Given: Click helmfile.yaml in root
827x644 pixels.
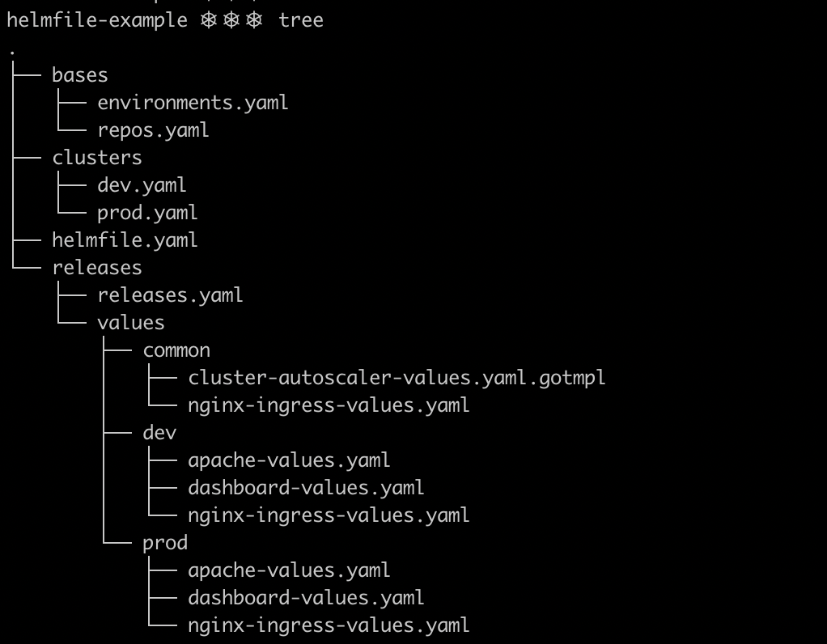Looking at the screenshot, I should (125, 240).
